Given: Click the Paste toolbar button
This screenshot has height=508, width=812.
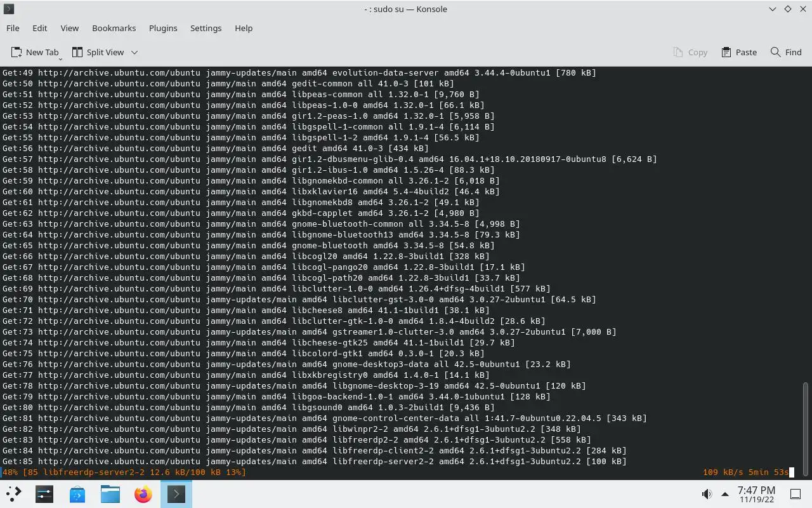Looking at the screenshot, I should click(x=739, y=52).
